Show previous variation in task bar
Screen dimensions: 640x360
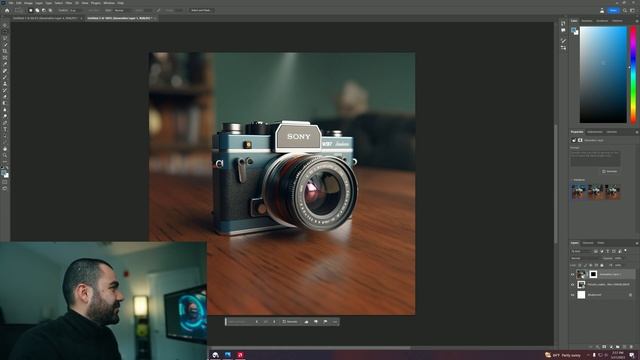[257, 322]
